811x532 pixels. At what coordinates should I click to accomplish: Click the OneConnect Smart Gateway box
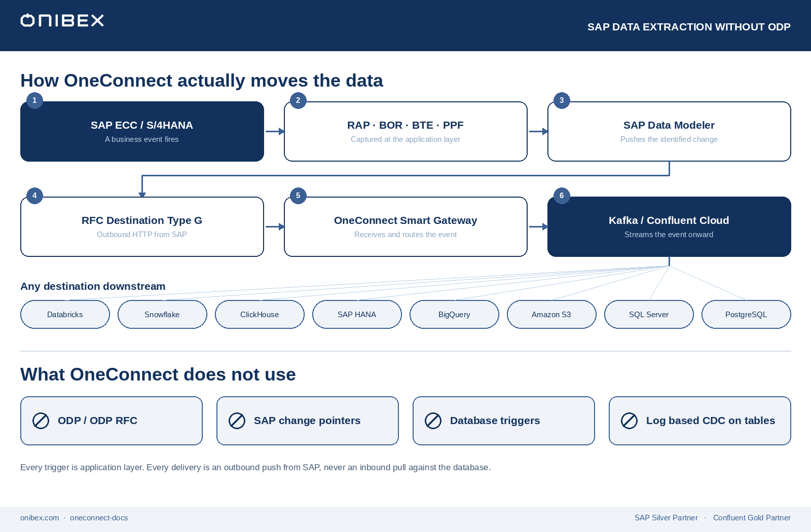405,227
